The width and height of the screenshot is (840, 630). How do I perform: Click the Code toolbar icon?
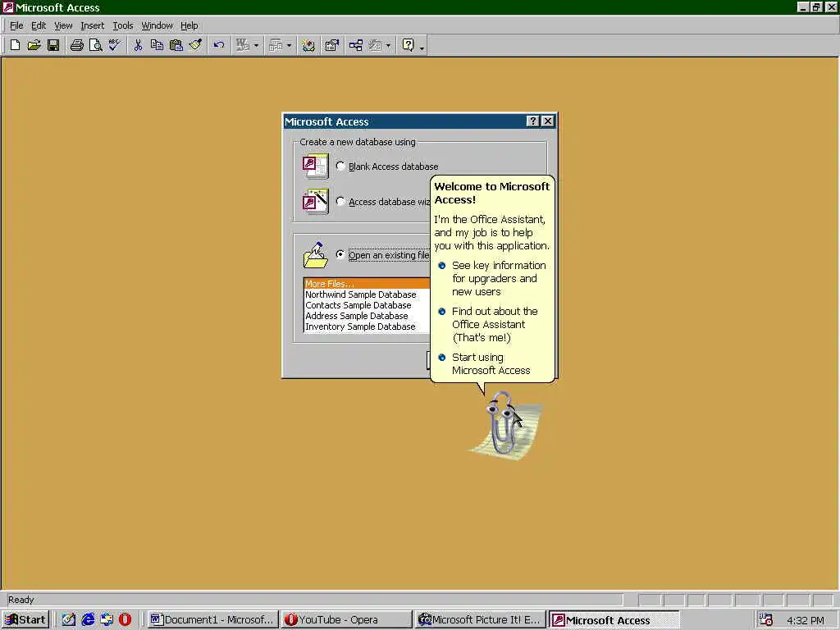(x=308, y=45)
